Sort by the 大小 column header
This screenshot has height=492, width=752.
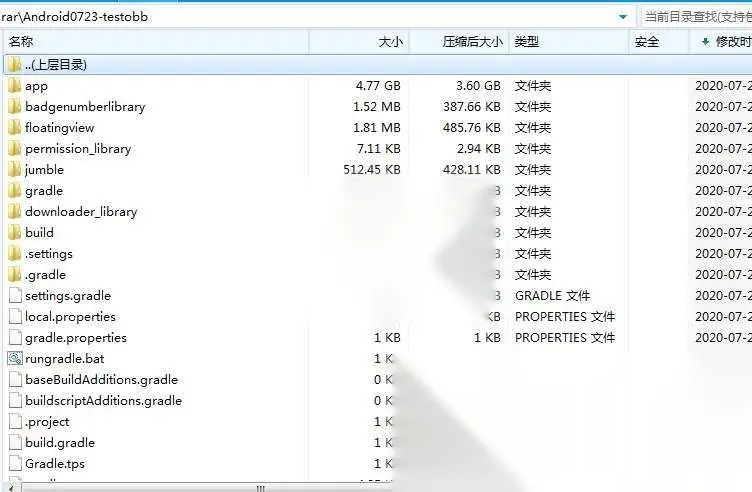(x=359, y=42)
